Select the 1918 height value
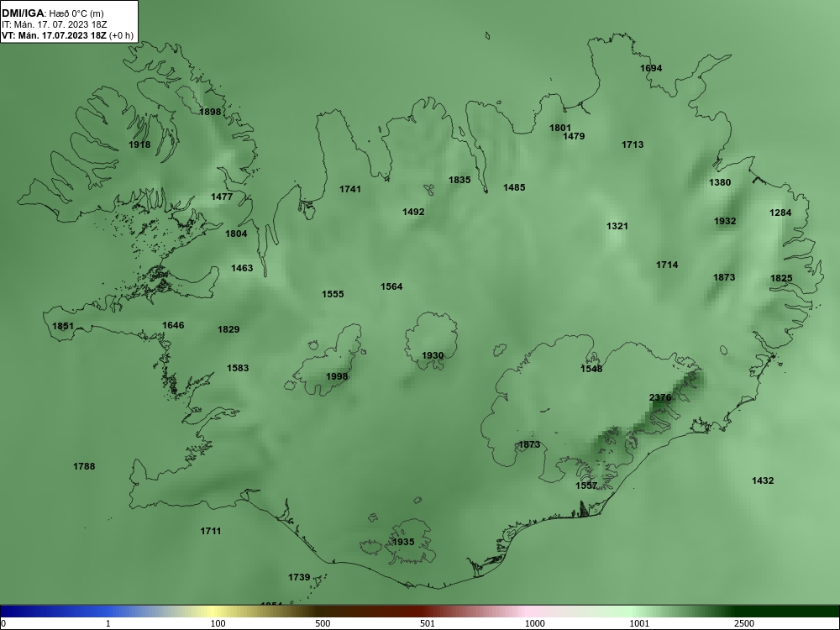840x630 pixels. click(x=139, y=144)
